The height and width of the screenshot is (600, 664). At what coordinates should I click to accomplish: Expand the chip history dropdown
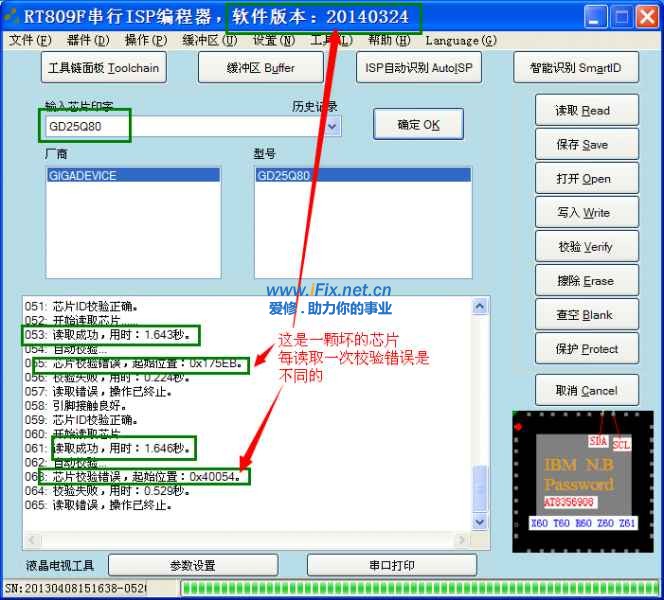[x=332, y=126]
